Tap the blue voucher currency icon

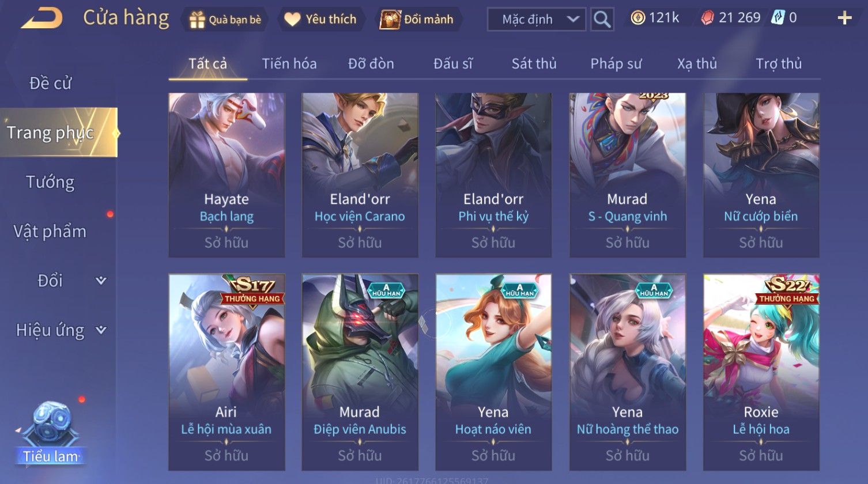click(778, 18)
